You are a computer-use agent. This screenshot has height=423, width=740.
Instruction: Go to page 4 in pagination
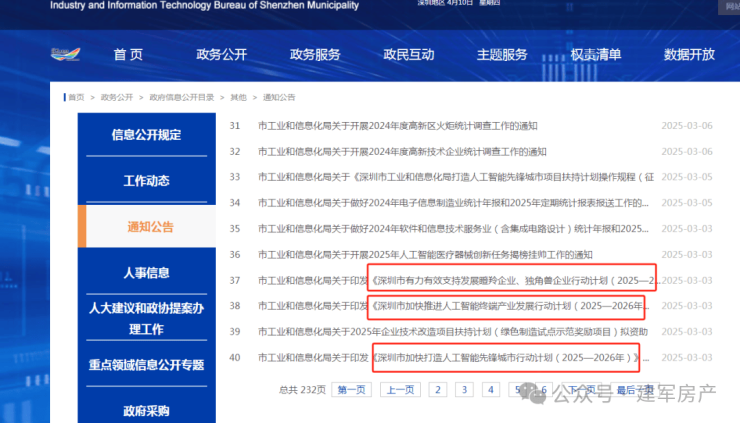(491, 390)
